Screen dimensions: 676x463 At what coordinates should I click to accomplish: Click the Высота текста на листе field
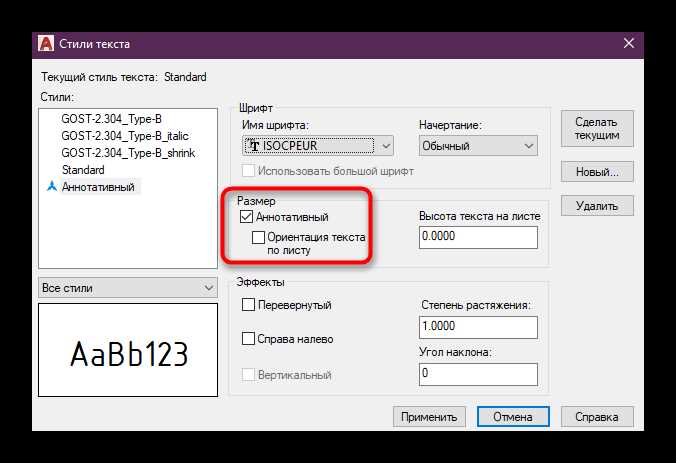(x=478, y=237)
